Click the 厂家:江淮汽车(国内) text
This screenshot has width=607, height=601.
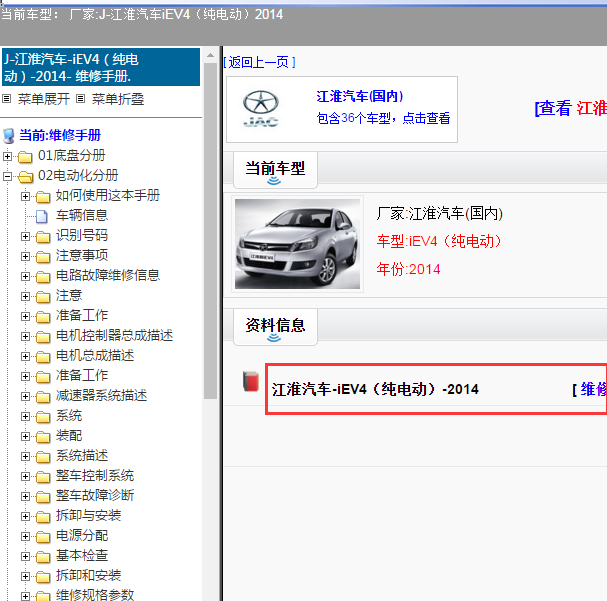click(439, 214)
